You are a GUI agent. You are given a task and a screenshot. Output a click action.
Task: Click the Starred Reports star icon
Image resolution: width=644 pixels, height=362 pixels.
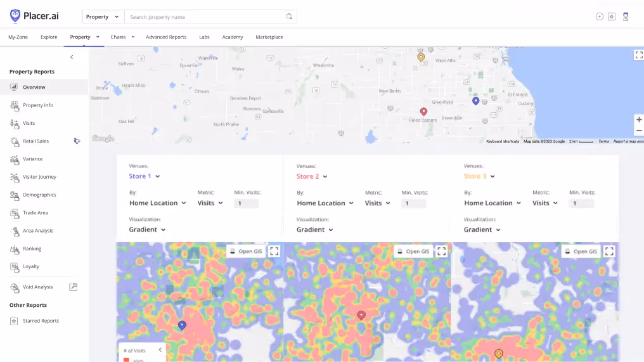click(14, 321)
